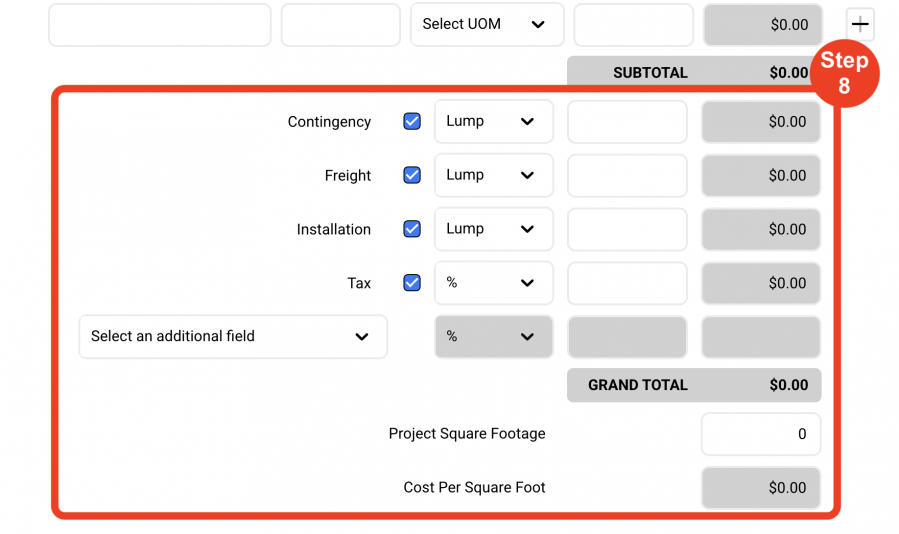The image size is (899, 534).
Task: Open the Select UOM dropdown
Action: 487,24
